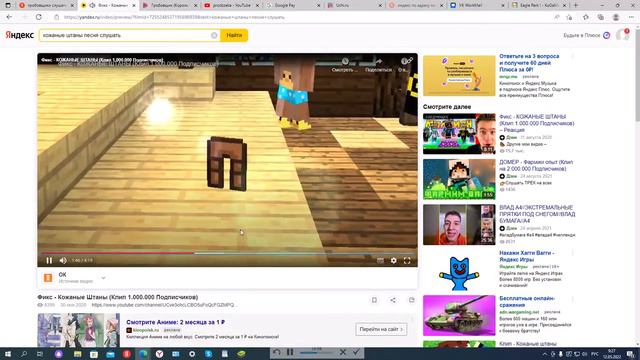The height and width of the screenshot is (360, 640).
Task: Switch to the 'VK WorkMail' tab
Action: 476,5
